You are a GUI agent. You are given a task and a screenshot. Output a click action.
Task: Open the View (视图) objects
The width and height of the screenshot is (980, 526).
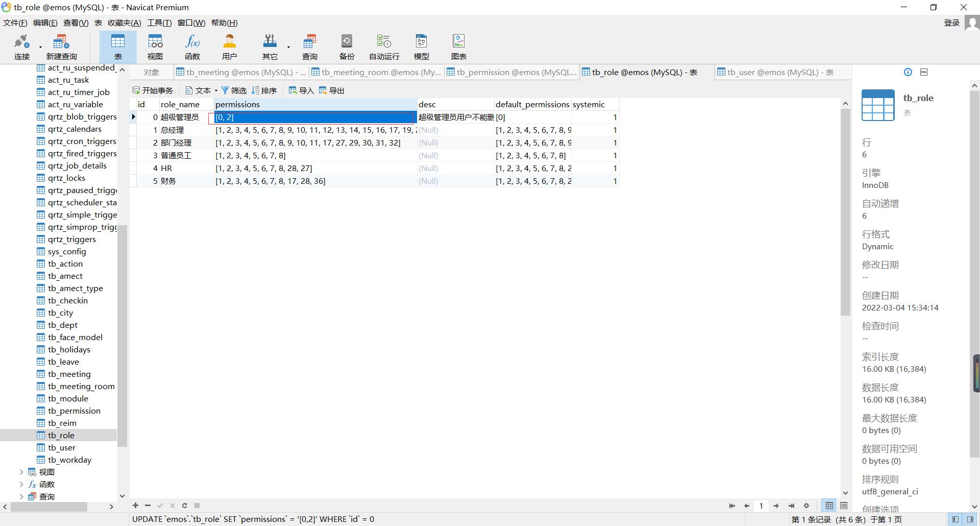155,47
